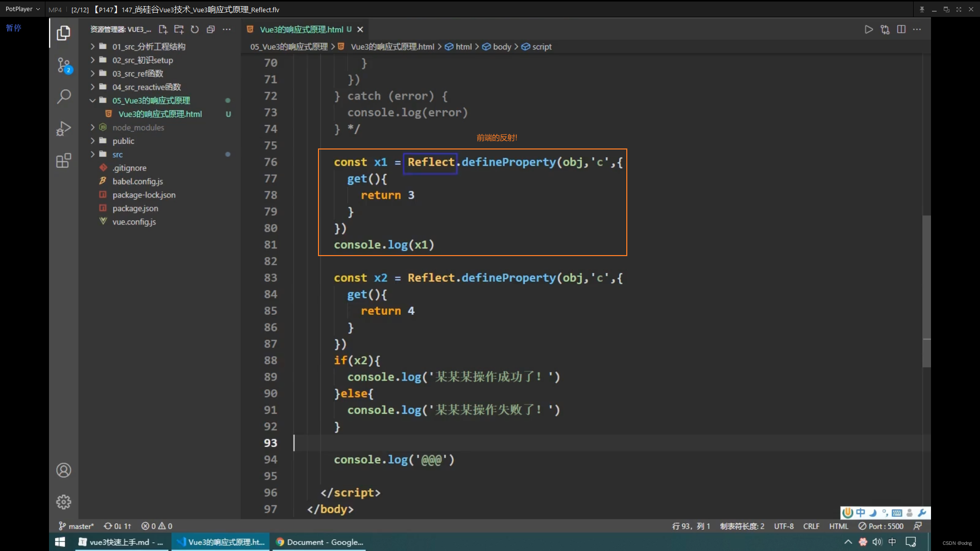The image size is (980, 551).
Task: Change the tab size 制表符长度: 2
Action: point(742,526)
